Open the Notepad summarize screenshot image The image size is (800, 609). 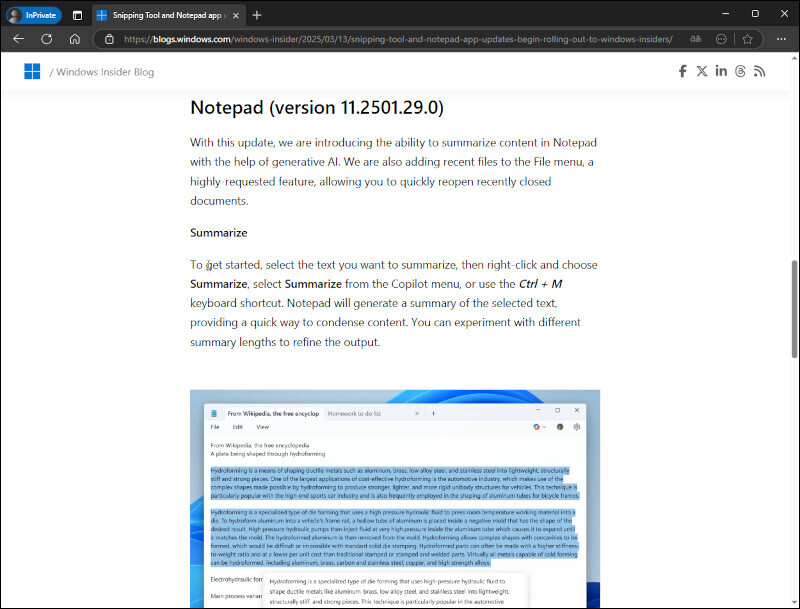coord(395,498)
